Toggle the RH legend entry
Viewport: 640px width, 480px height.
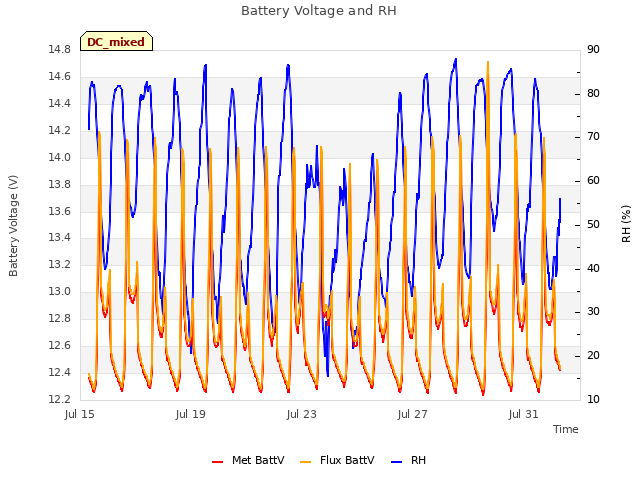[x=409, y=460]
